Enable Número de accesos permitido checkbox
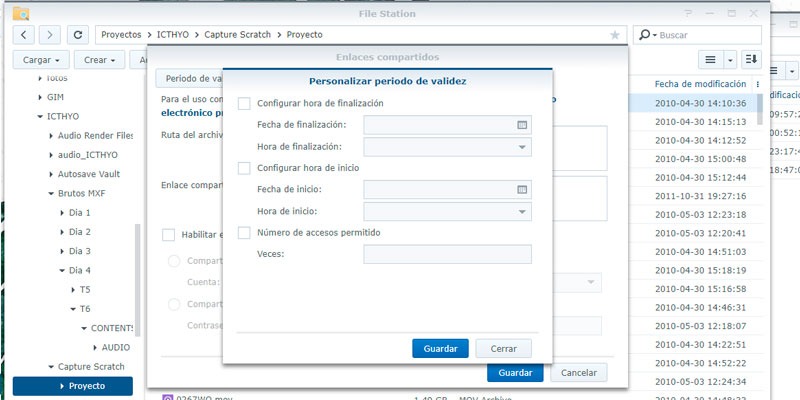The width and height of the screenshot is (800, 400). [244, 233]
